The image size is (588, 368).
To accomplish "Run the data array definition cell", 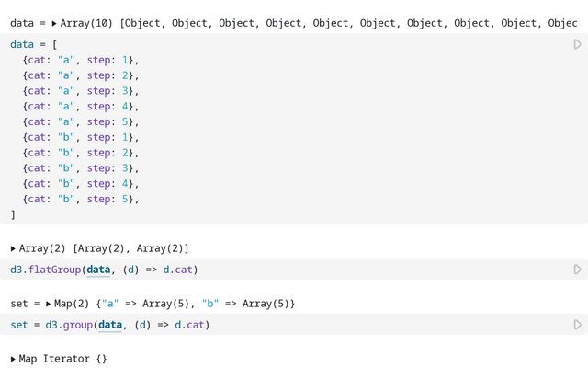I will pos(577,44).
